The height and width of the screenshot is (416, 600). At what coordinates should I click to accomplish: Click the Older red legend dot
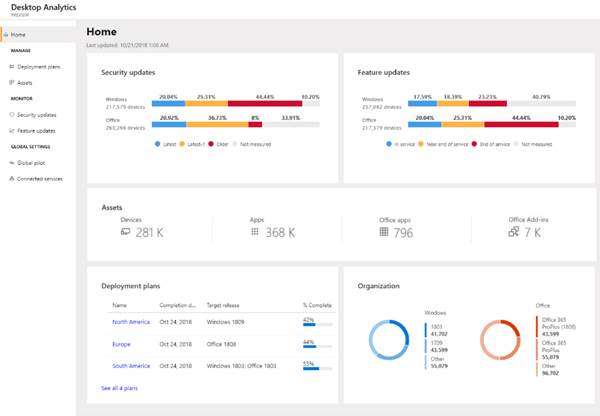[x=211, y=144]
